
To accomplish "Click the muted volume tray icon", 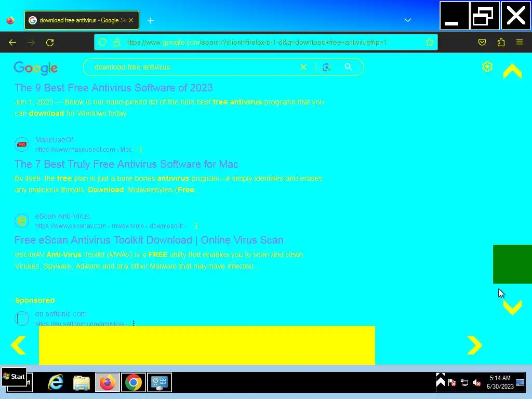I will click(x=477, y=383).
